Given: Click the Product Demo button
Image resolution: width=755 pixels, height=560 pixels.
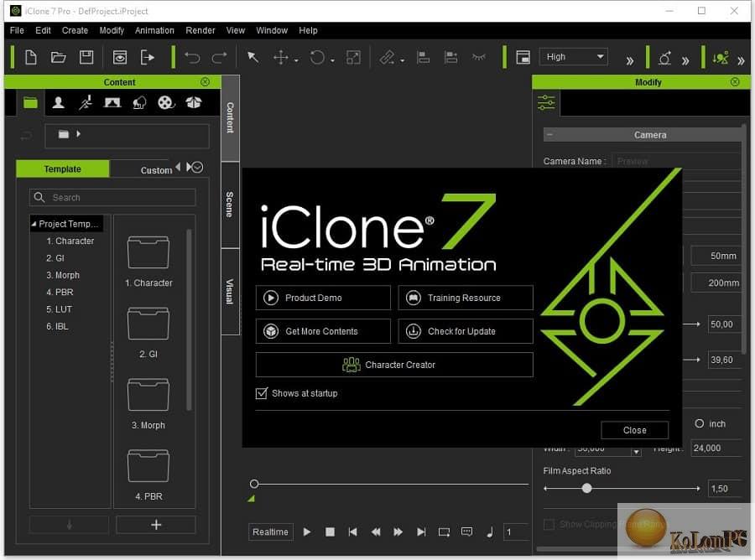Looking at the screenshot, I should pyautogui.click(x=323, y=298).
